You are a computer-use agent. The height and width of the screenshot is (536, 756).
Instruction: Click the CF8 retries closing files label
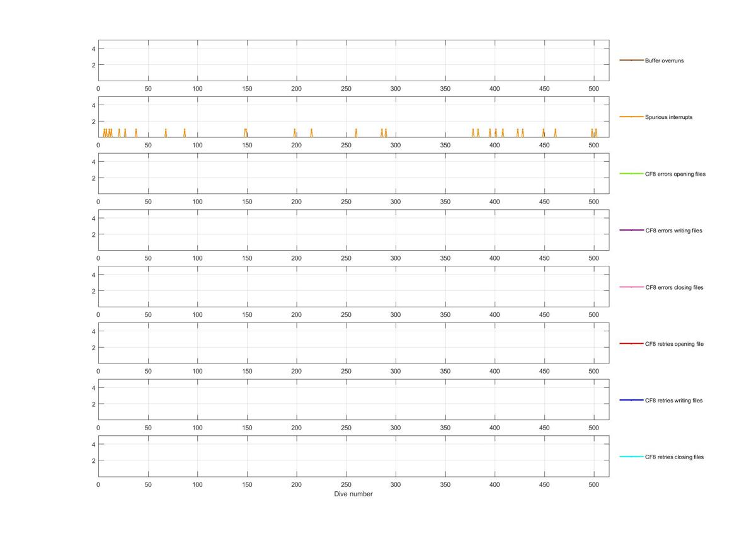(x=674, y=457)
